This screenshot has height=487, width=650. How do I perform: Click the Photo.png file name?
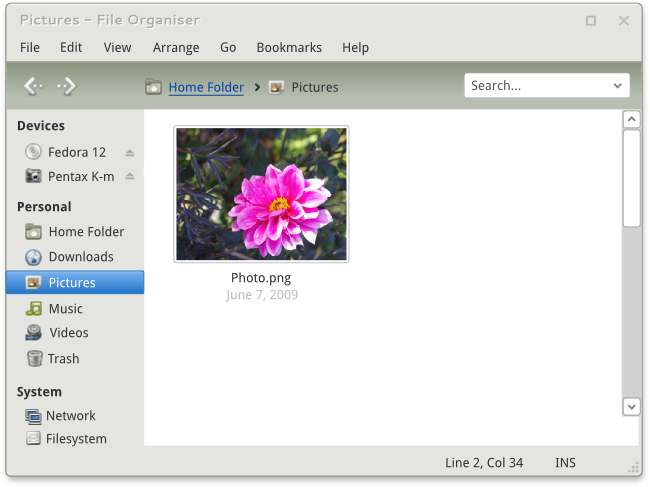261,278
